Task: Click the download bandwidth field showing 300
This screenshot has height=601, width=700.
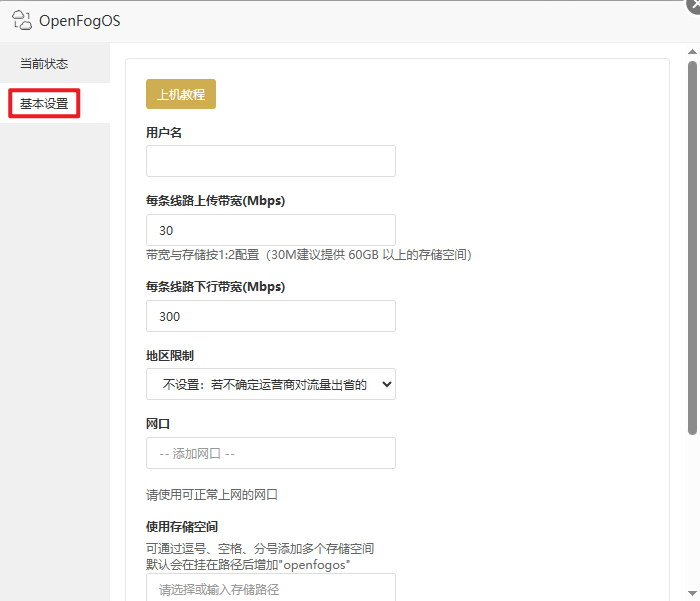Action: [x=270, y=316]
